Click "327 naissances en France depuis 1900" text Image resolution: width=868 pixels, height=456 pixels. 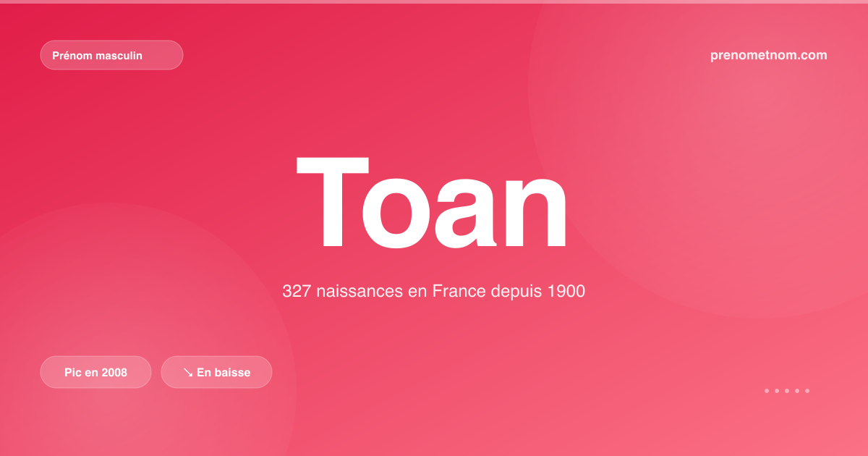pyautogui.click(x=433, y=292)
